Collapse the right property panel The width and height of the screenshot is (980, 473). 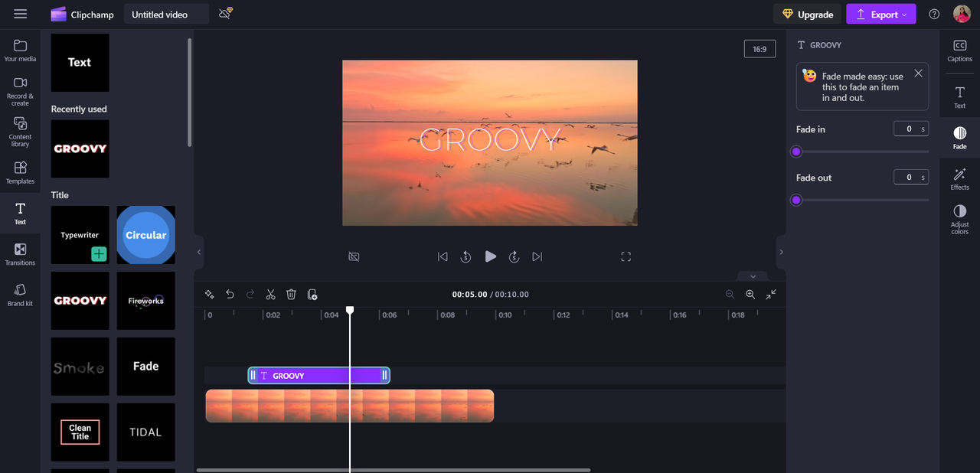(x=781, y=252)
